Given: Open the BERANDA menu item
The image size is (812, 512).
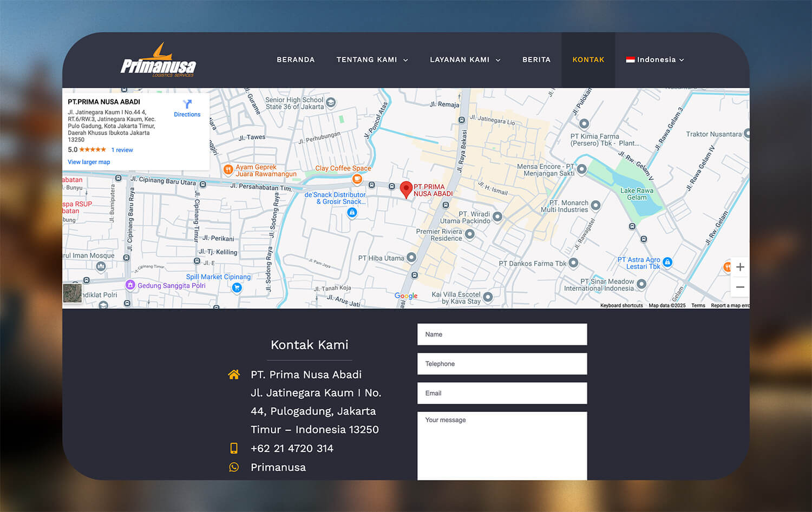Looking at the screenshot, I should pyautogui.click(x=296, y=60).
